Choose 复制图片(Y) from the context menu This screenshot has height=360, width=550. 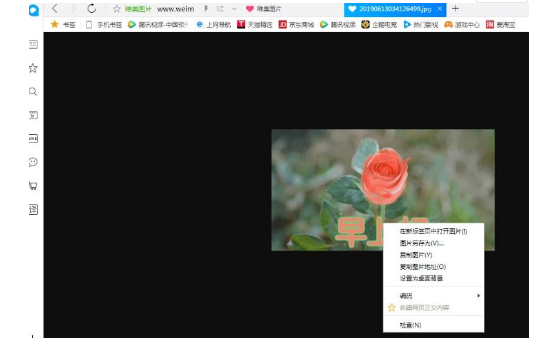[x=434, y=255]
